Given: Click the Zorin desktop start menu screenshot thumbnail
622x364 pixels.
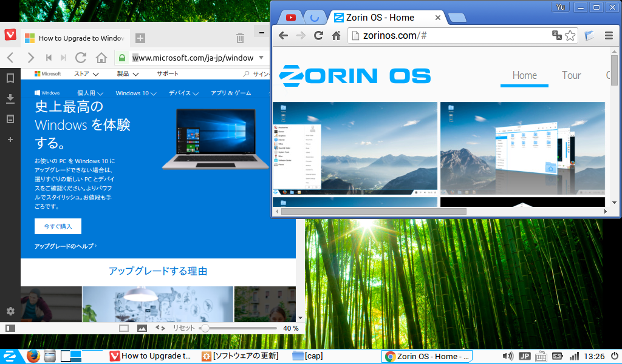Looking at the screenshot, I should point(355,149).
